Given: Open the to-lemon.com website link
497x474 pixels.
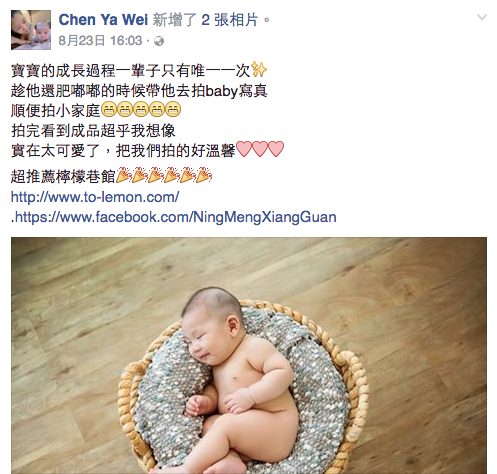Looking at the screenshot, I should coord(95,197).
